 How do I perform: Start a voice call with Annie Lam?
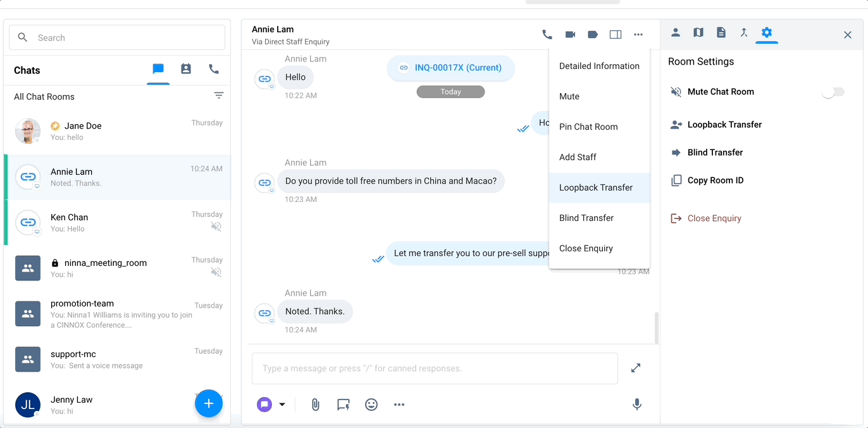point(547,35)
